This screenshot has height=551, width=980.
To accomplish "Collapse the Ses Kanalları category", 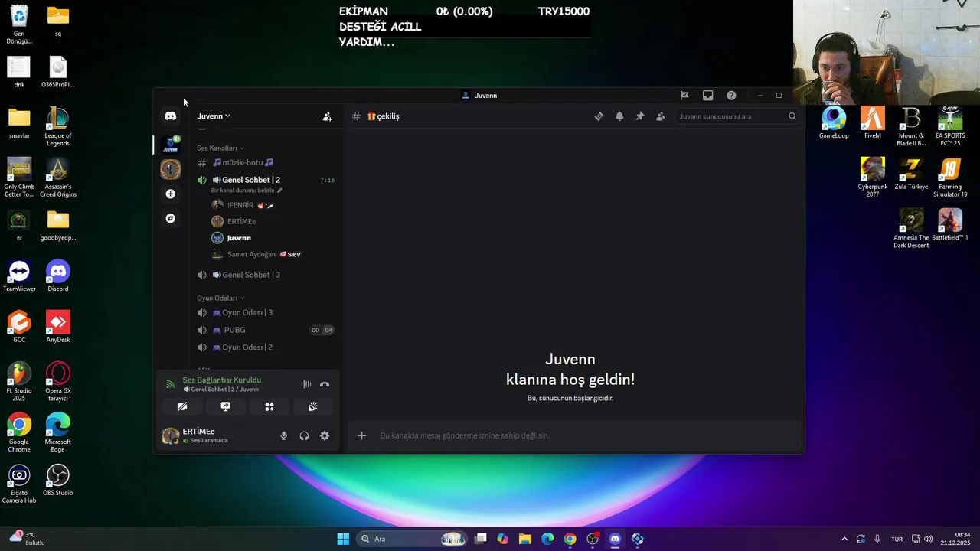I will 220,148.
